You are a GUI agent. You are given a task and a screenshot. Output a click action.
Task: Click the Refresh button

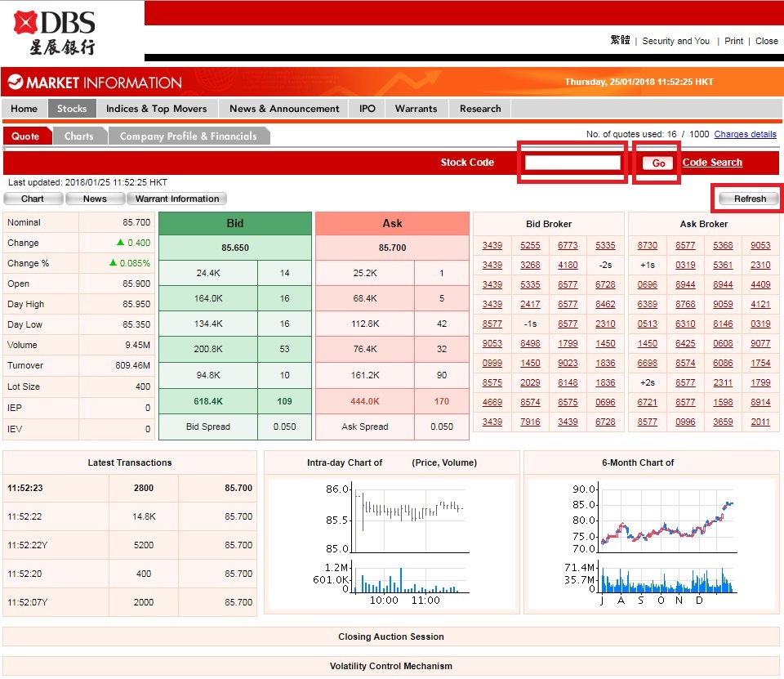750,199
